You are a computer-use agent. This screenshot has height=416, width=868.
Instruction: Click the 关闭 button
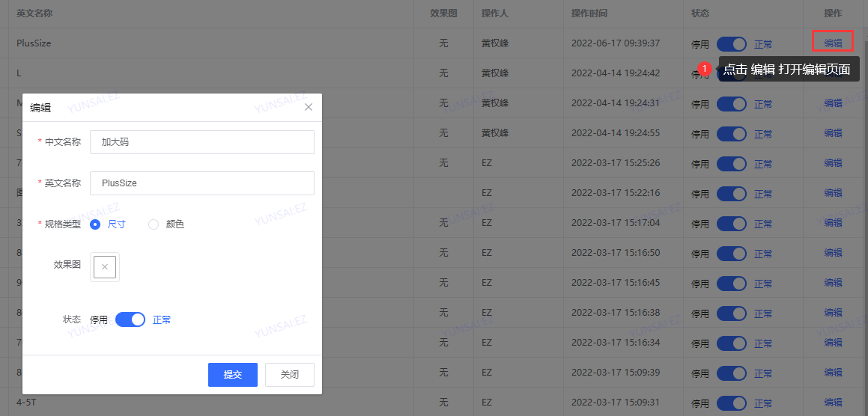pyautogui.click(x=290, y=374)
